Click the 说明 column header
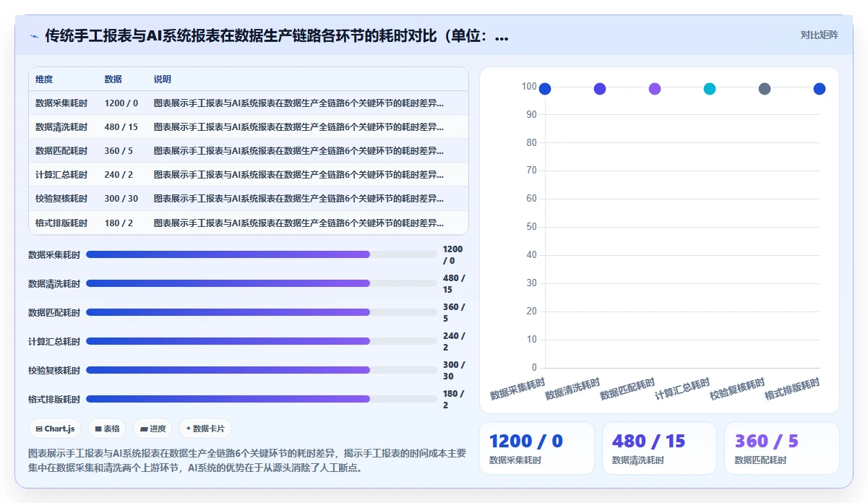Image resolution: width=868 pixels, height=503 pixels. click(163, 79)
